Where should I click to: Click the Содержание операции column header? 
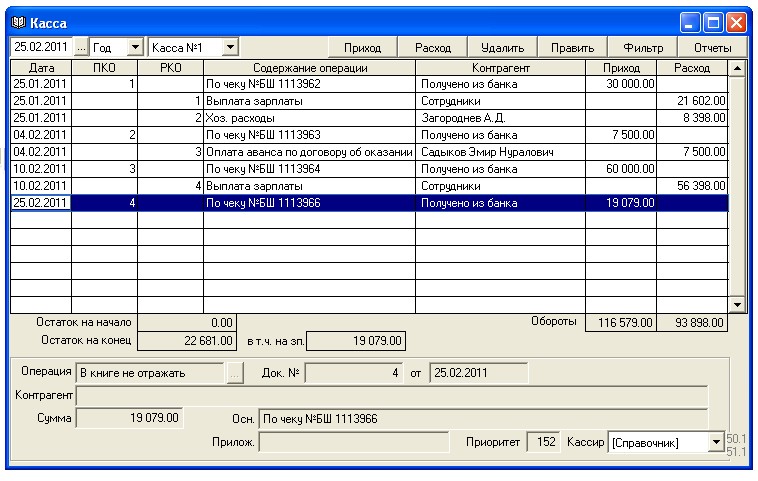[x=310, y=68]
